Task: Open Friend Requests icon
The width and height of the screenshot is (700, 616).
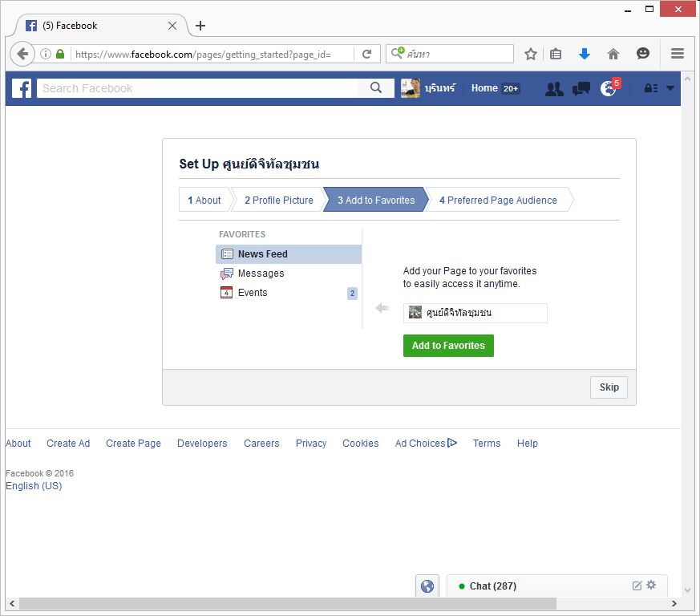Action: click(x=554, y=89)
